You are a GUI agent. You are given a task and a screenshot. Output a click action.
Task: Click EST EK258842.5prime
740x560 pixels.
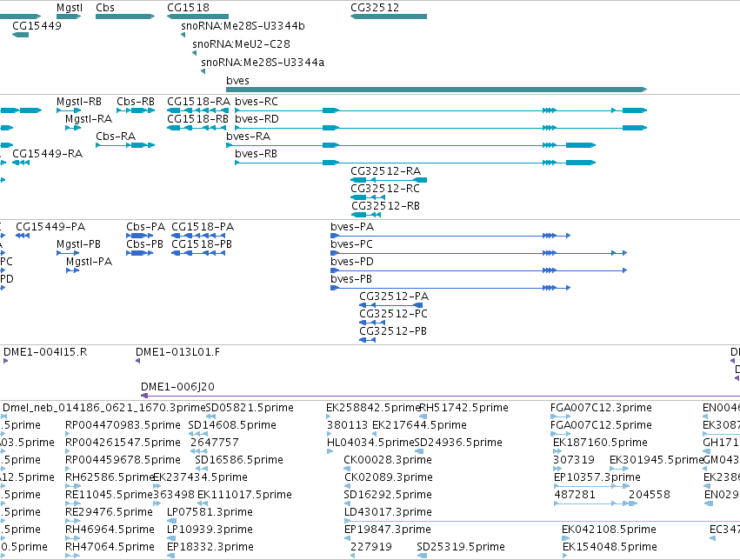click(329, 417)
